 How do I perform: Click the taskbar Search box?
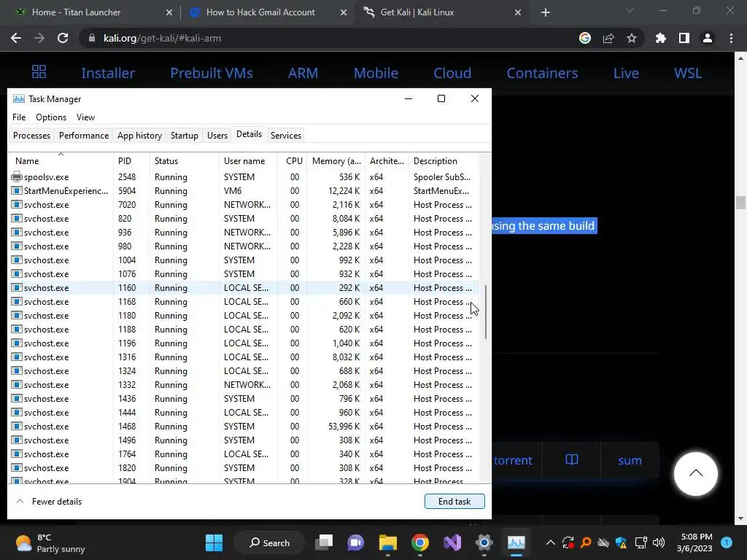point(269,542)
